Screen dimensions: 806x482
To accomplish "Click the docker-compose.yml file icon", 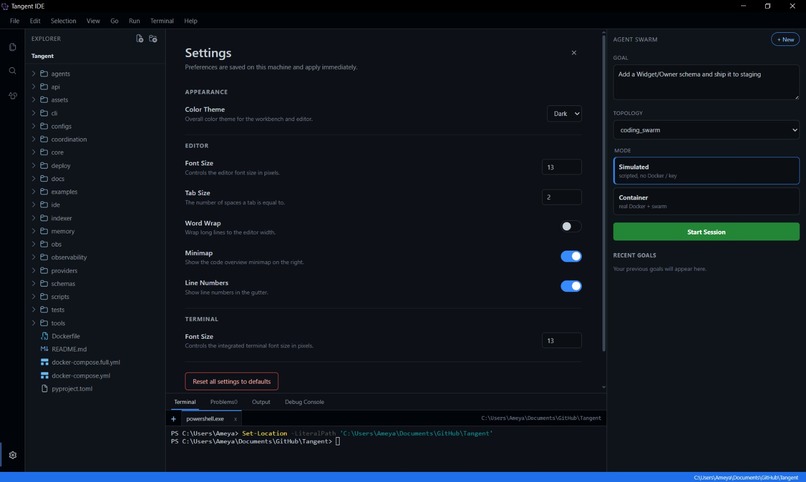I will point(44,376).
